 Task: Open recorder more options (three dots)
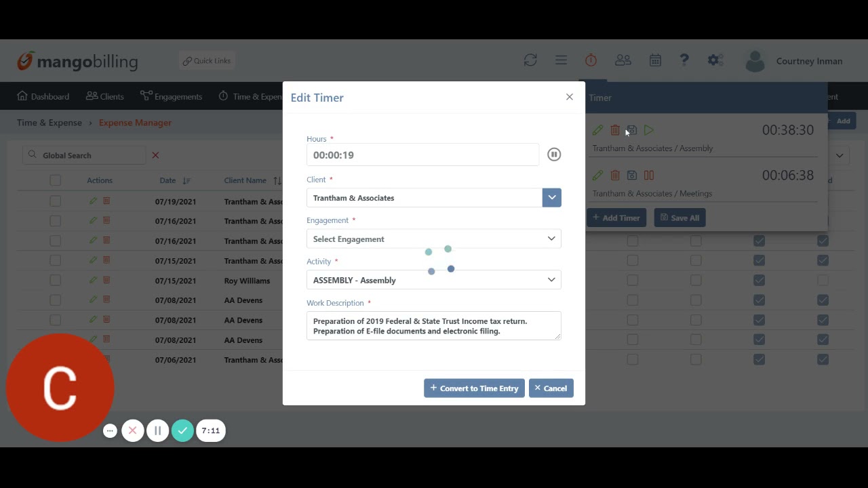pos(110,430)
